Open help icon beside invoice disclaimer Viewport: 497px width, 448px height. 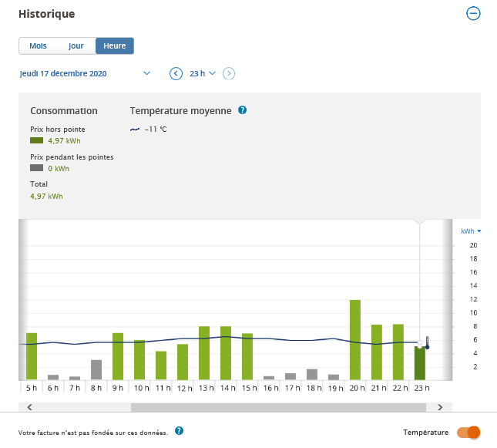[x=179, y=431]
